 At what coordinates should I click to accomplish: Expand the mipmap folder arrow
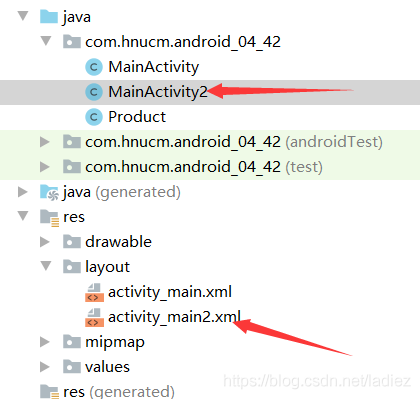[x=45, y=342]
